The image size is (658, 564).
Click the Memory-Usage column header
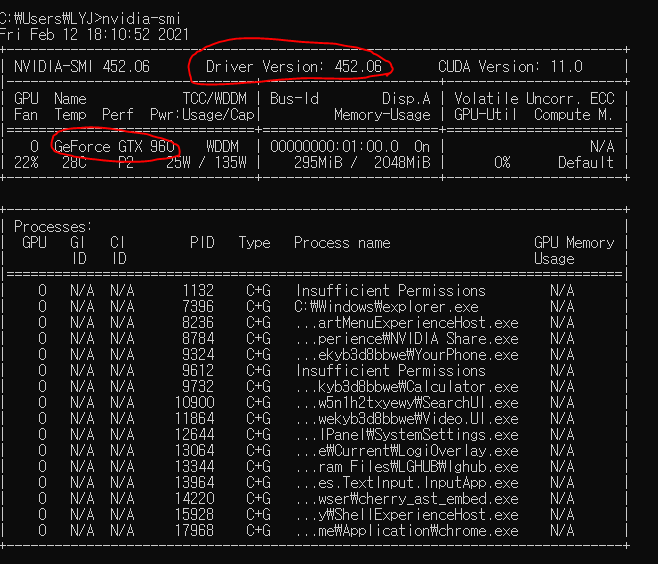[x=382, y=115]
